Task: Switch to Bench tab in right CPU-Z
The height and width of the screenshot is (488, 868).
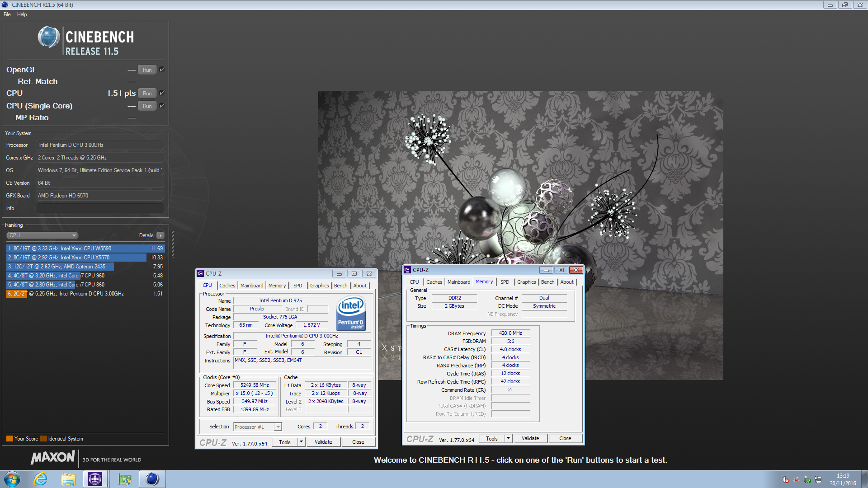Action: coord(548,282)
